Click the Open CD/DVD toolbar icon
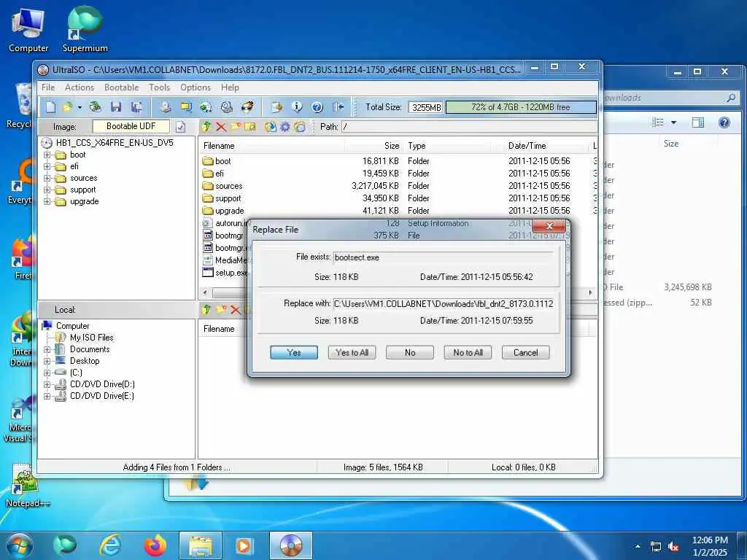The width and height of the screenshot is (747, 560). [96, 107]
